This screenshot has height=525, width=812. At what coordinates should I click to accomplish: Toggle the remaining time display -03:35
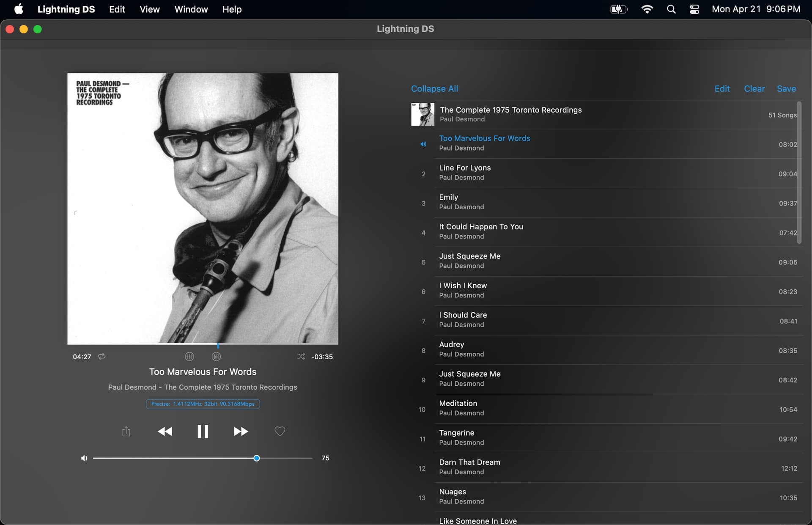pos(322,357)
